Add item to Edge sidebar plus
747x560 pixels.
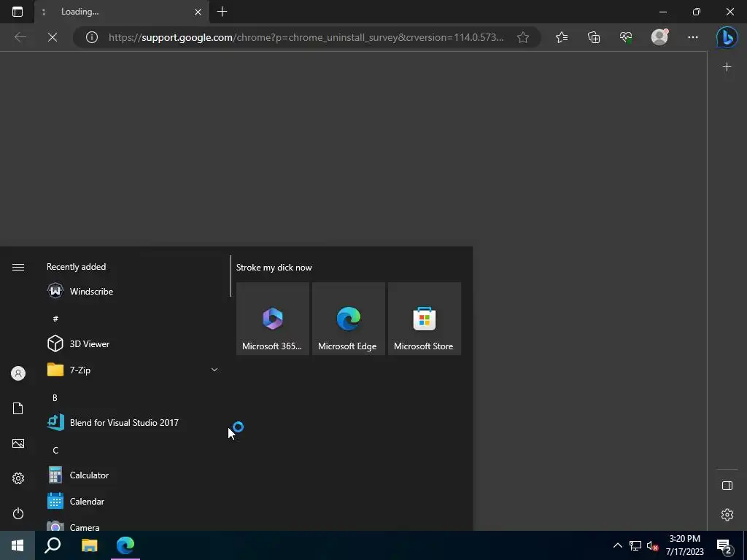[727, 66]
